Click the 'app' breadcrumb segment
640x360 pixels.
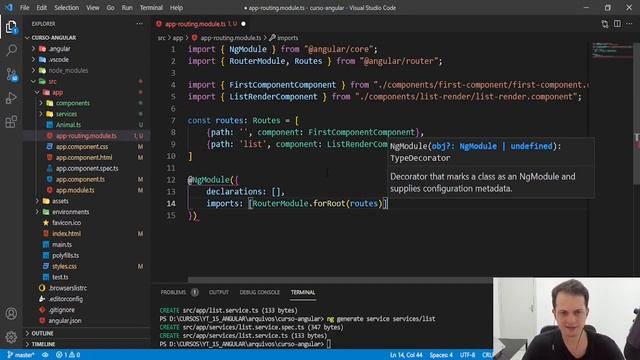click(178, 38)
